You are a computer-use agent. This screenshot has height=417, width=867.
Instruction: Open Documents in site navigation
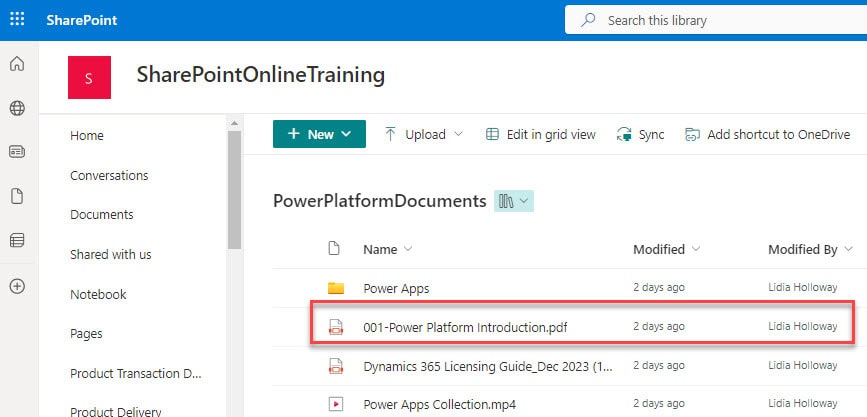click(x=102, y=215)
